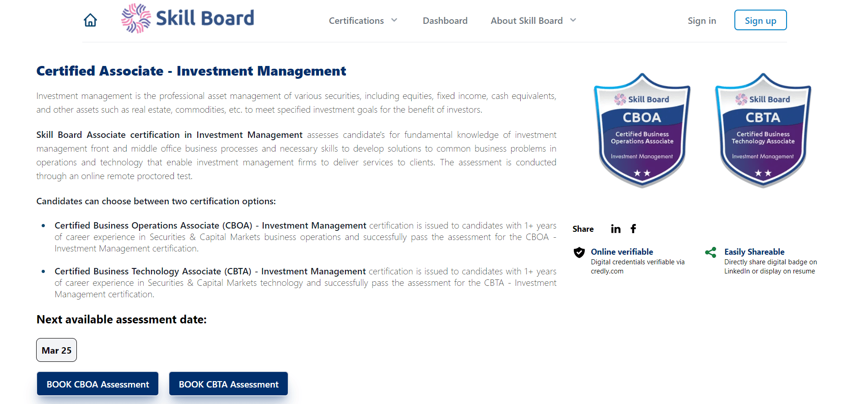Expand the Certifications dropdown arrow
The width and height of the screenshot is (868, 404).
pos(394,20)
